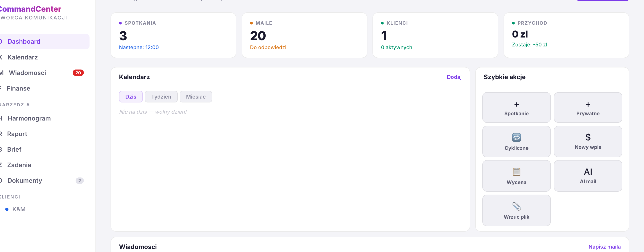Click the green dot beside Przychod label
The image size is (644, 252).
tap(513, 23)
